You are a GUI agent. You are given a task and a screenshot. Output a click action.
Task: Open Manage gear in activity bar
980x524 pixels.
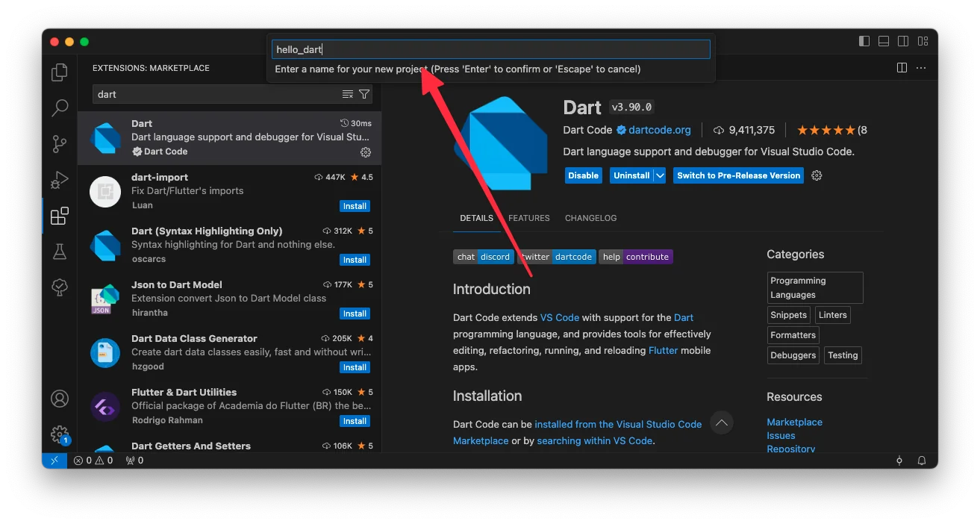click(x=60, y=434)
